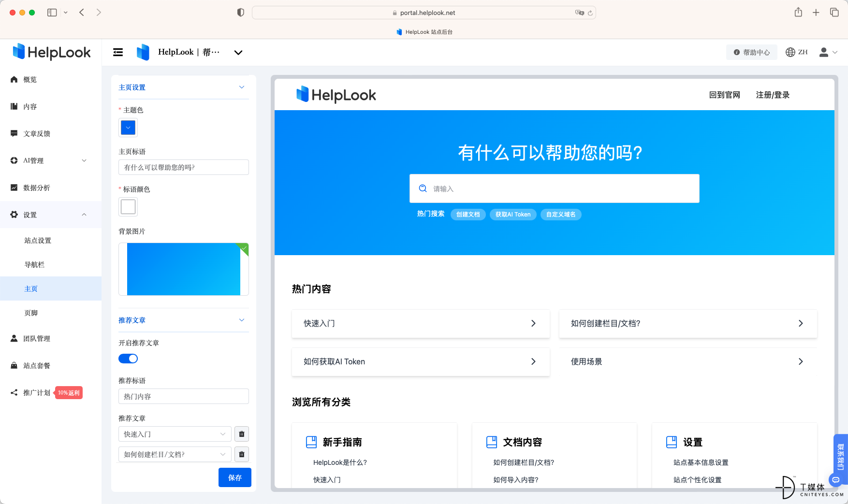Click 回到官网 in preview navigation

tap(724, 95)
